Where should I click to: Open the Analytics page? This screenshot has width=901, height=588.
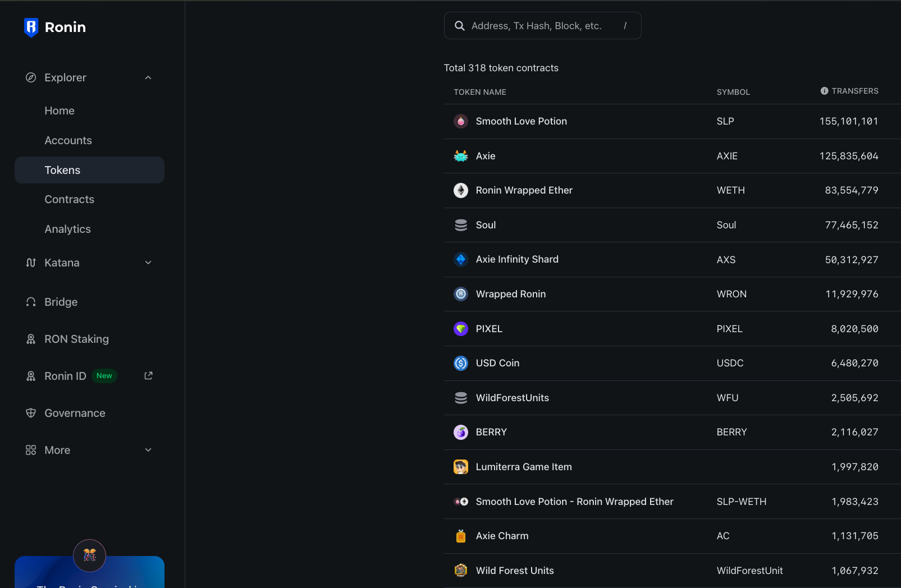coord(67,229)
